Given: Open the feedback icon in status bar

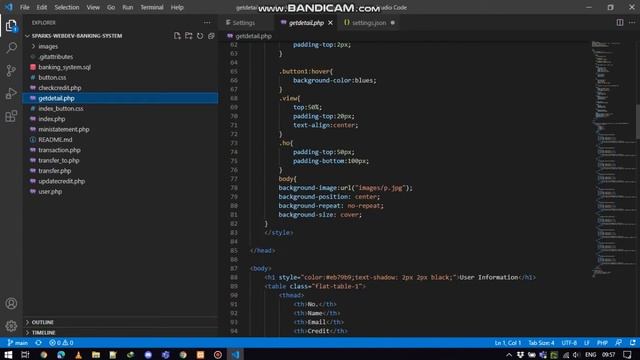Looking at the screenshot, I should pyautogui.click(x=619, y=343).
